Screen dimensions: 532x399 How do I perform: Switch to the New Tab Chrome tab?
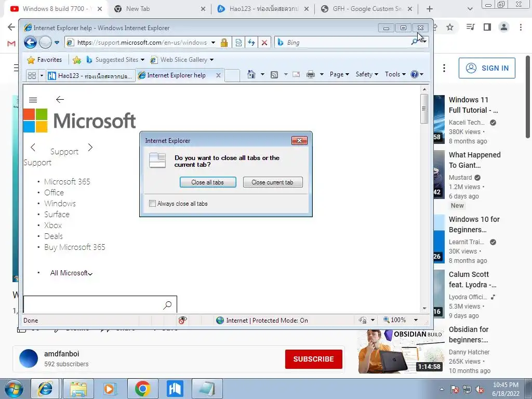point(159,9)
